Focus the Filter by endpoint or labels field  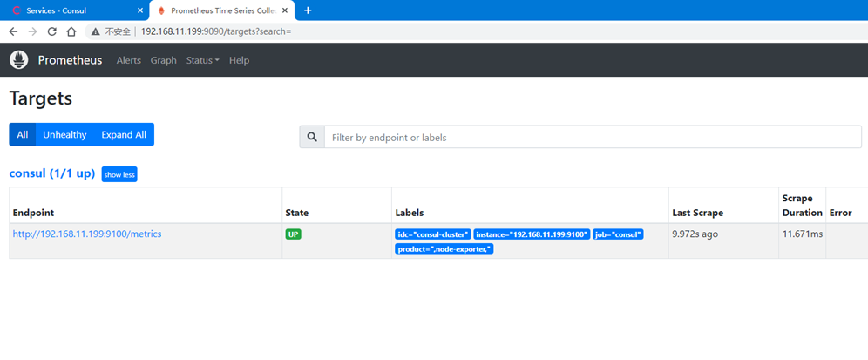pyautogui.click(x=593, y=137)
